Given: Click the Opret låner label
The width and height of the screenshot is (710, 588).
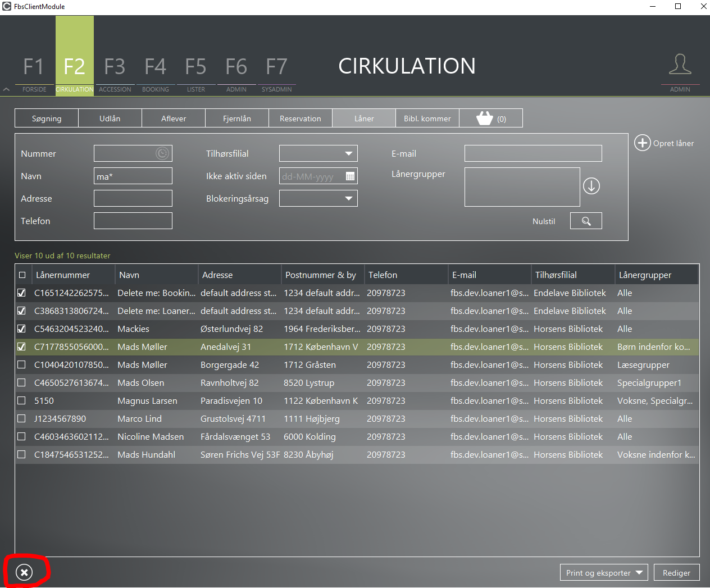Looking at the screenshot, I should [x=673, y=143].
